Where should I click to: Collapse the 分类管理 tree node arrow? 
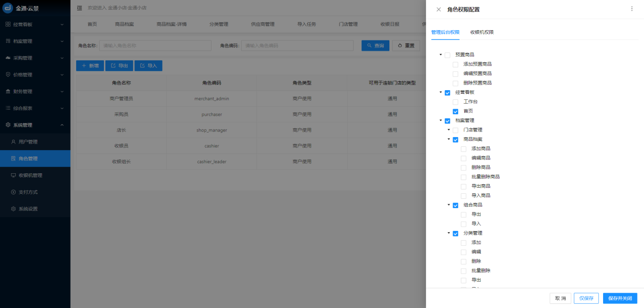pos(448,233)
